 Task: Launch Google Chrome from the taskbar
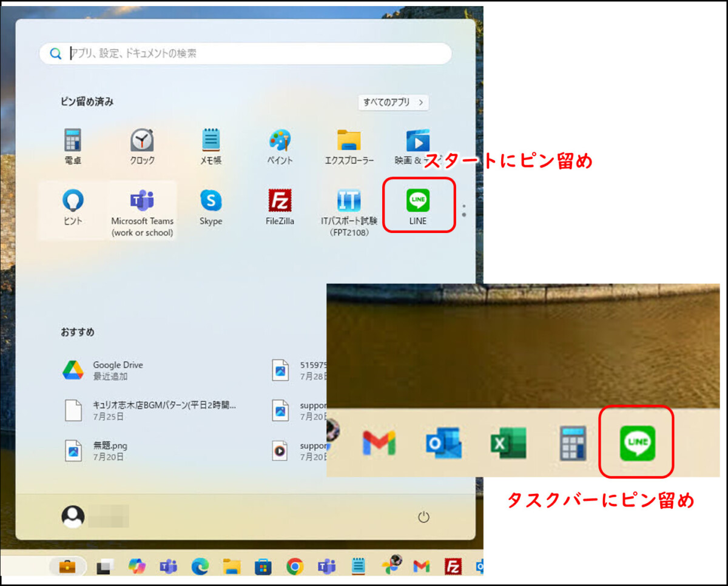295,567
